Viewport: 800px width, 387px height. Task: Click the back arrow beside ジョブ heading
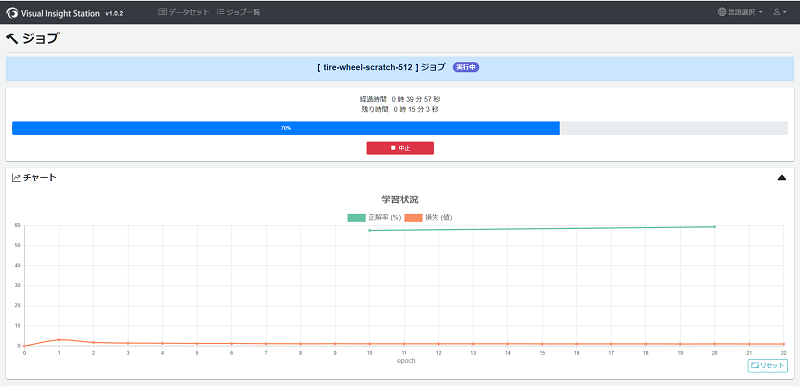12,39
